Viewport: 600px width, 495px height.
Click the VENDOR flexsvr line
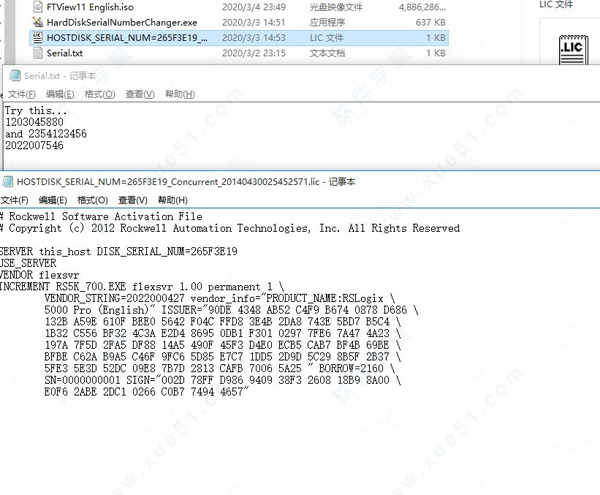click(x=39, y=275)
